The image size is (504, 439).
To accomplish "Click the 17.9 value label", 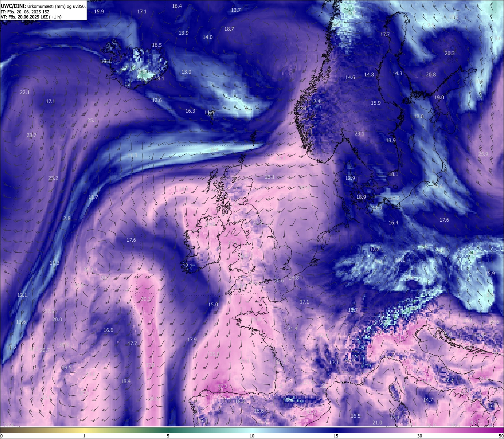I will coord(192,340).
